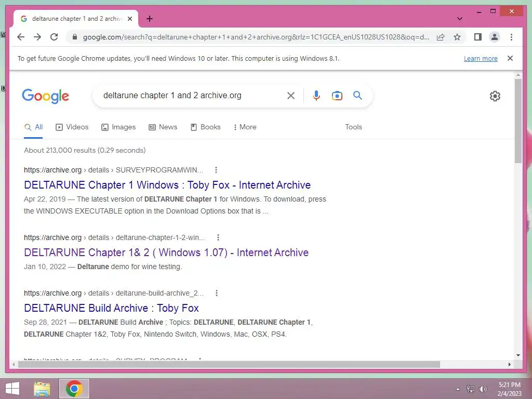Open the volume tray icon
The image size is (532, 399).
point(483,389)
